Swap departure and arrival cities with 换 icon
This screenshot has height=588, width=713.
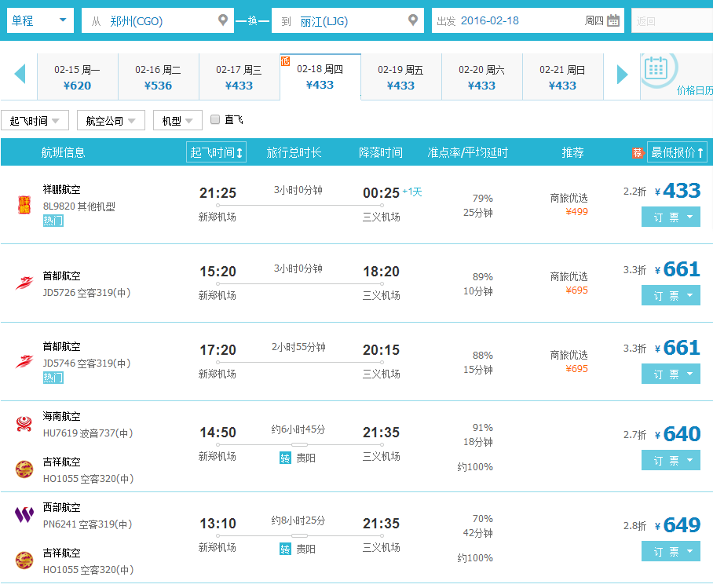pos(254,20)
